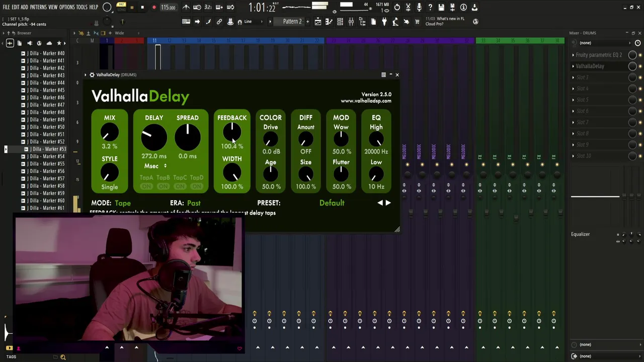Stop playback with the stop button
Viewport: 644px width, 362px height.
tap(142, 8)
